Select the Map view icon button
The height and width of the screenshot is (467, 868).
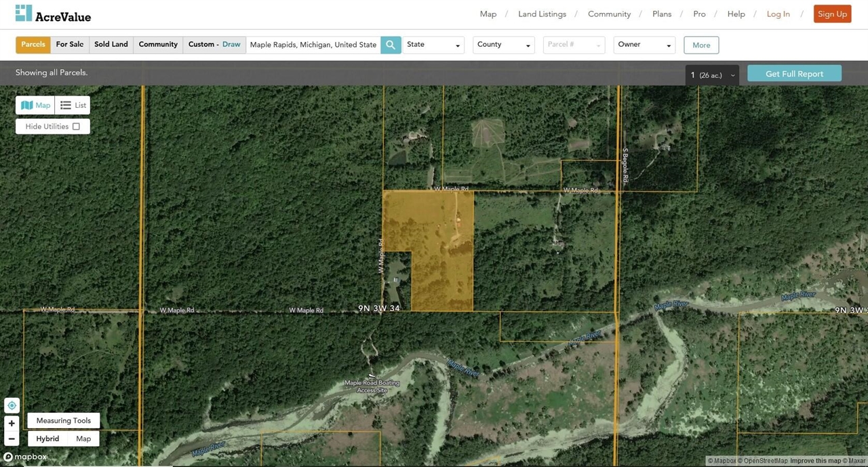tap(35, 105)
